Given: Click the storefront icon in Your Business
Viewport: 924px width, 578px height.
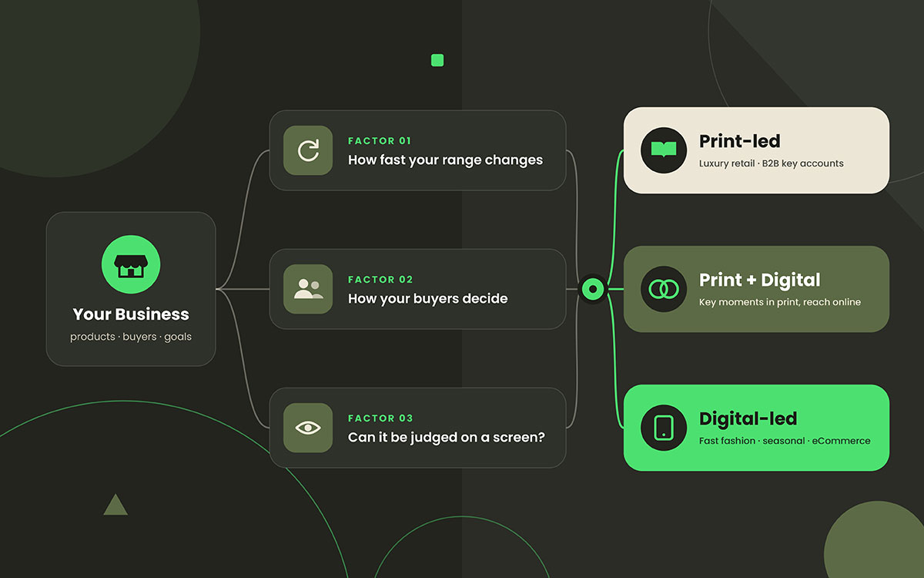Looking at the screenshot, I should (x=131, y=265).
